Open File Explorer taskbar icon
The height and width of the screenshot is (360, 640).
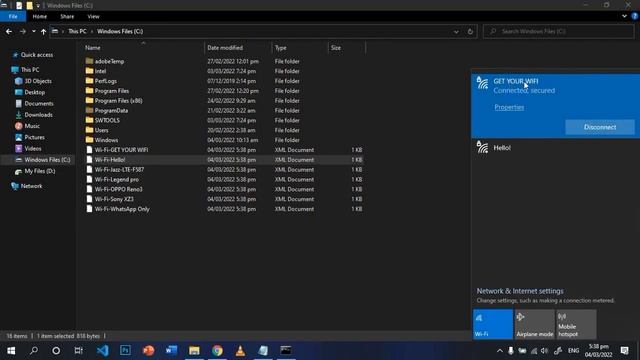[194, 350]
